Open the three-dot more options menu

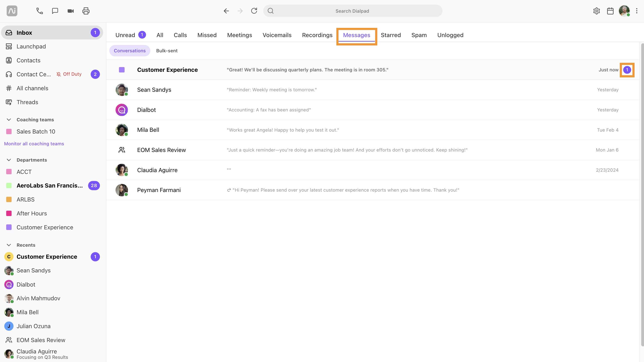[637, 11]
